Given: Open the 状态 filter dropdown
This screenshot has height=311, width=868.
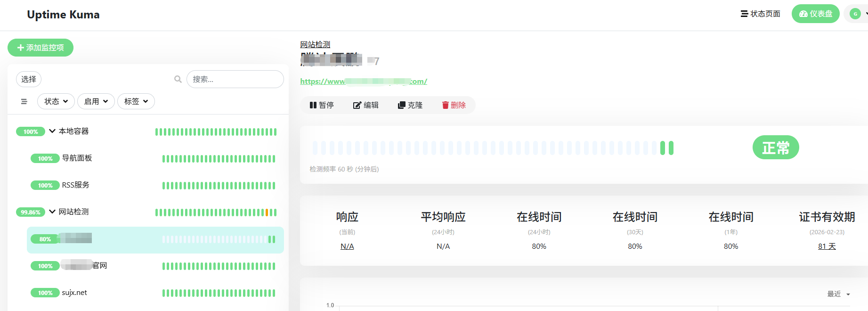Looking at the screenshot, I should 56,101.
